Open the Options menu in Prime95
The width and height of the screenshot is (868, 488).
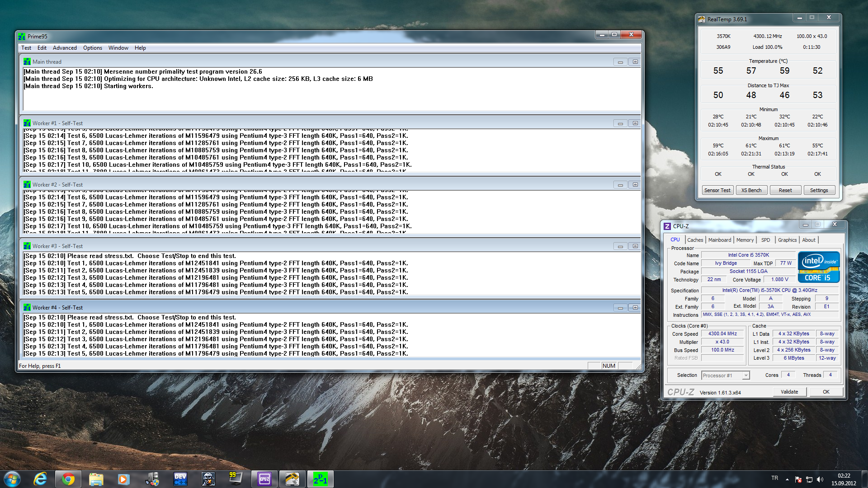click(93, 48)
